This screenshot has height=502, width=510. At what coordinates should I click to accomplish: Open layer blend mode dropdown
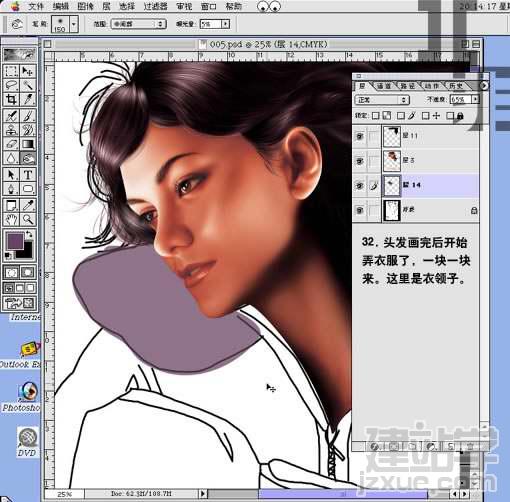[x=382, y=100]
